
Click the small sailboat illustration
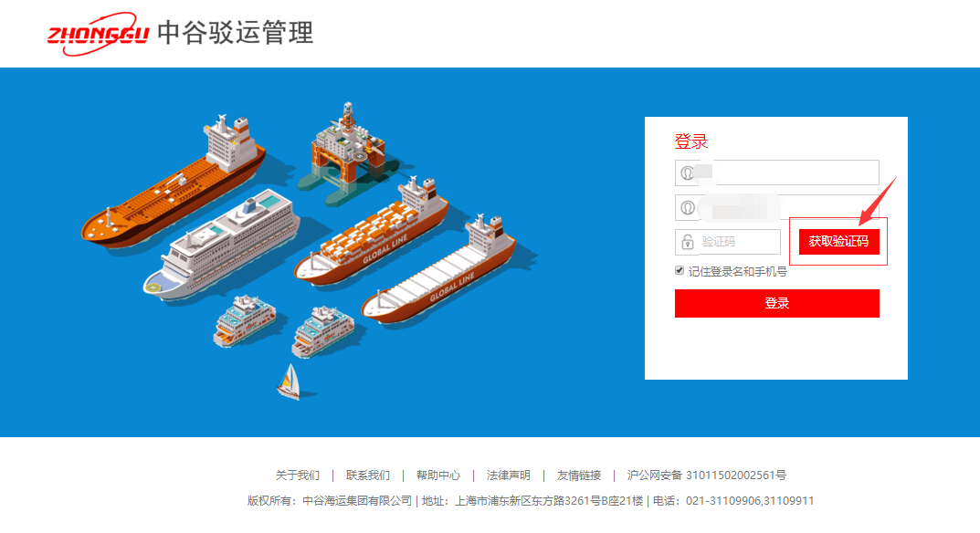[x=290, y=381]
